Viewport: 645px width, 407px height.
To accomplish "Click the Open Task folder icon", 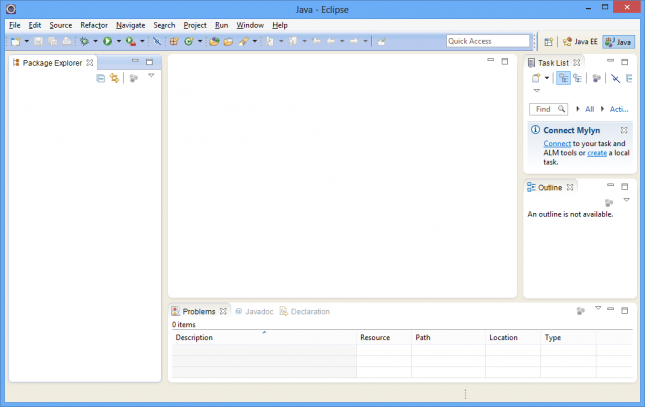I will tap(228, 41).
